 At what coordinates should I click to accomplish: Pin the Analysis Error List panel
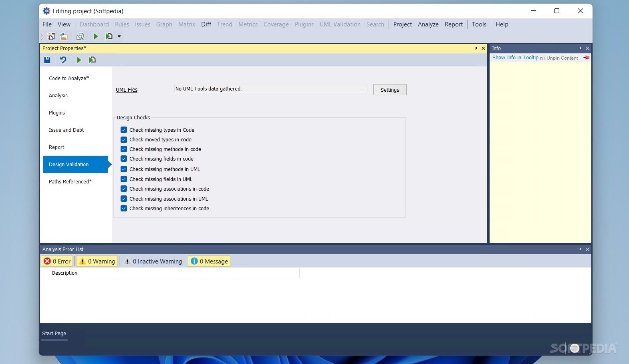click(580, 249)
